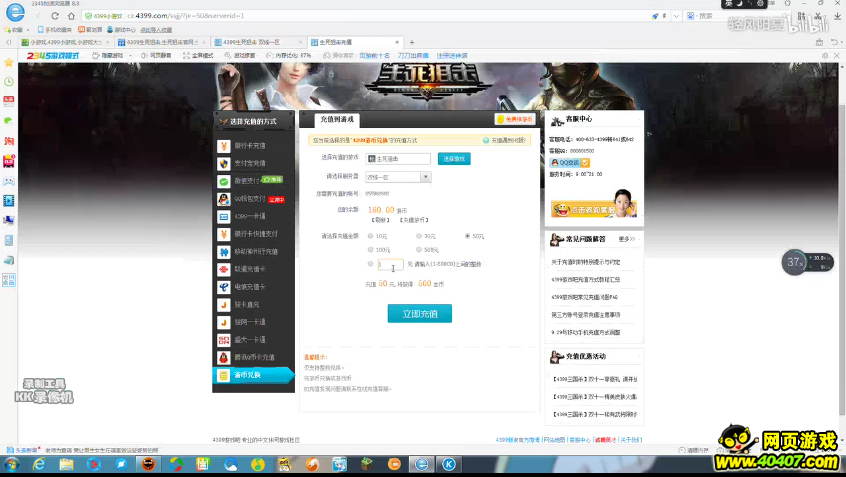Select the China Unicom recharge card icon

(224, 269)
